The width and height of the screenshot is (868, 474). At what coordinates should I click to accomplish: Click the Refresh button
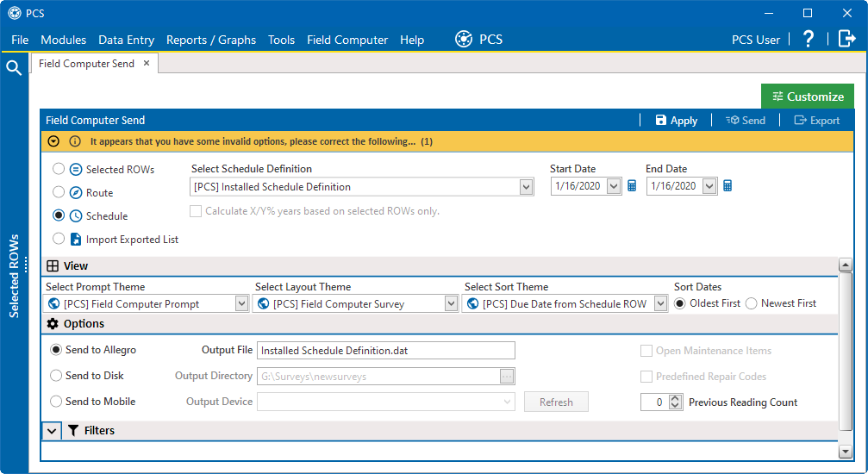[556, 402]
